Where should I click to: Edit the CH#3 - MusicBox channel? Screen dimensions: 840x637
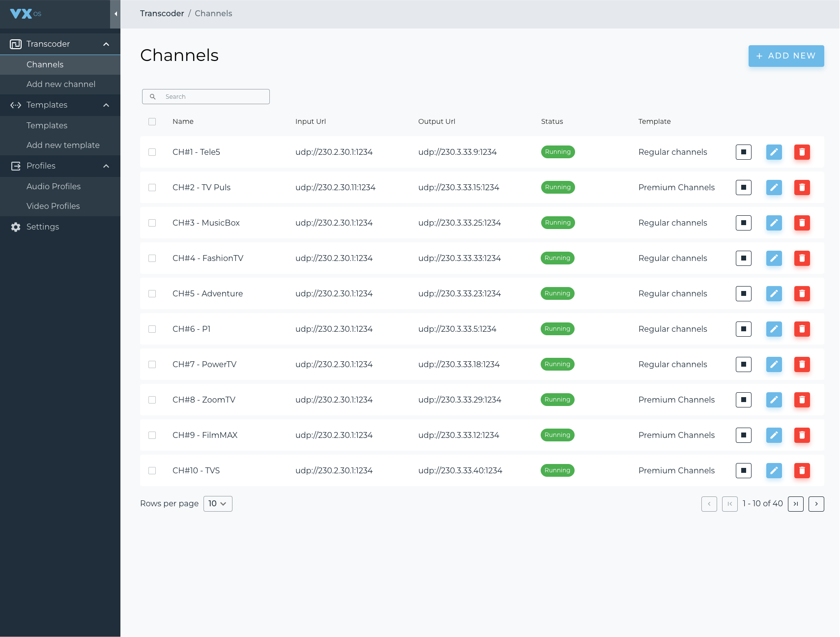774,223
